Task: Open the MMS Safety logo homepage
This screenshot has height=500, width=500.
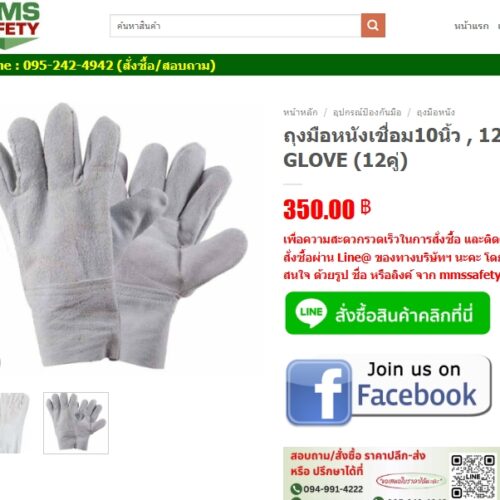Action: [x=19, y=25]
